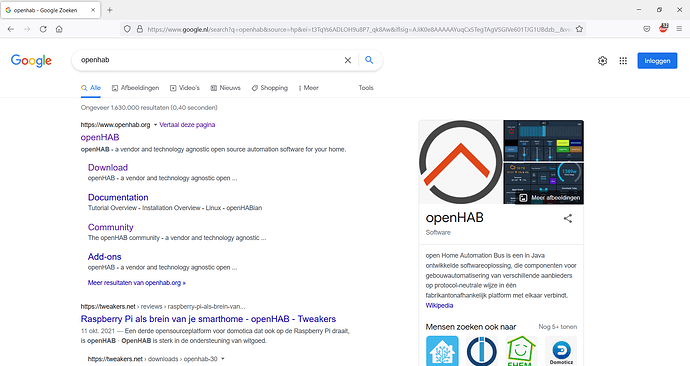Viewport: 690px width, 366px height.
Task: Open the browser home page icon
Action: click(59, 29)
